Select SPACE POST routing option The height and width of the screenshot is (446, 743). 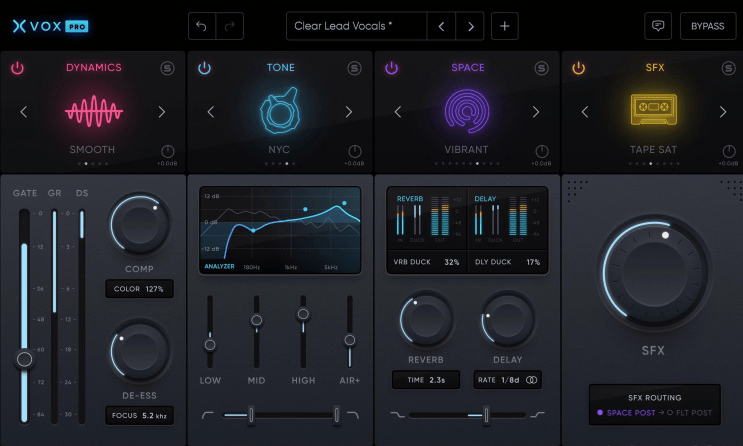pos(626,413)
